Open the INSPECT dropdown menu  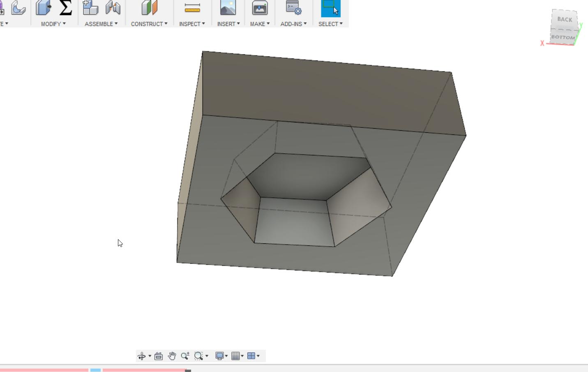192,24
